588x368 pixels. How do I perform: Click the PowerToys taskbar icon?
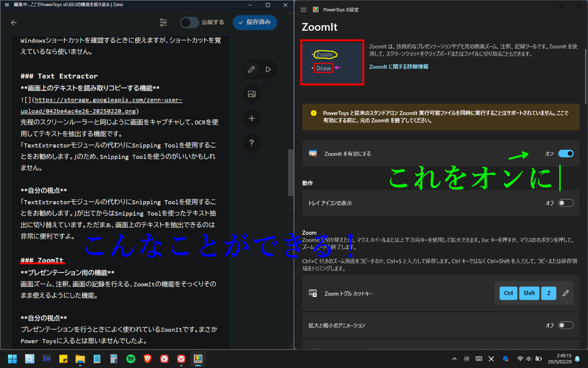198,359
